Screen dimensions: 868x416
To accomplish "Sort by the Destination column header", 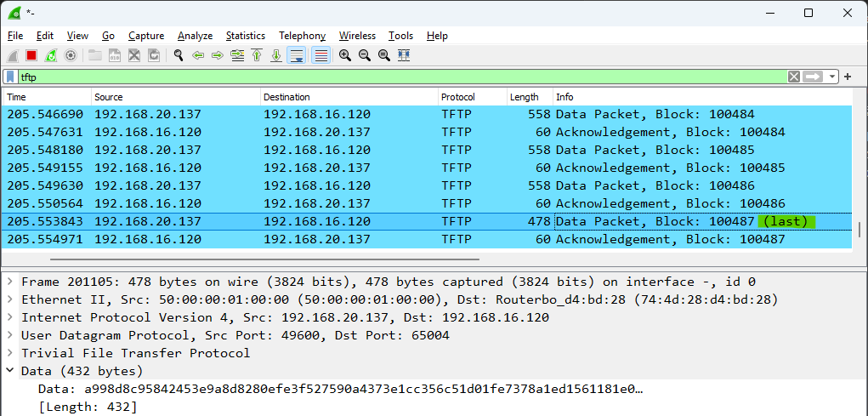I will tap(349, 97).
